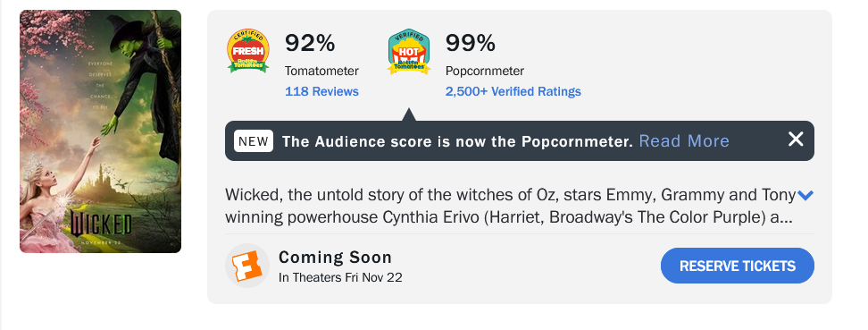Select the Popcornmeter label
Viewport: 868px width, 330px height.
tap(484, 71)
